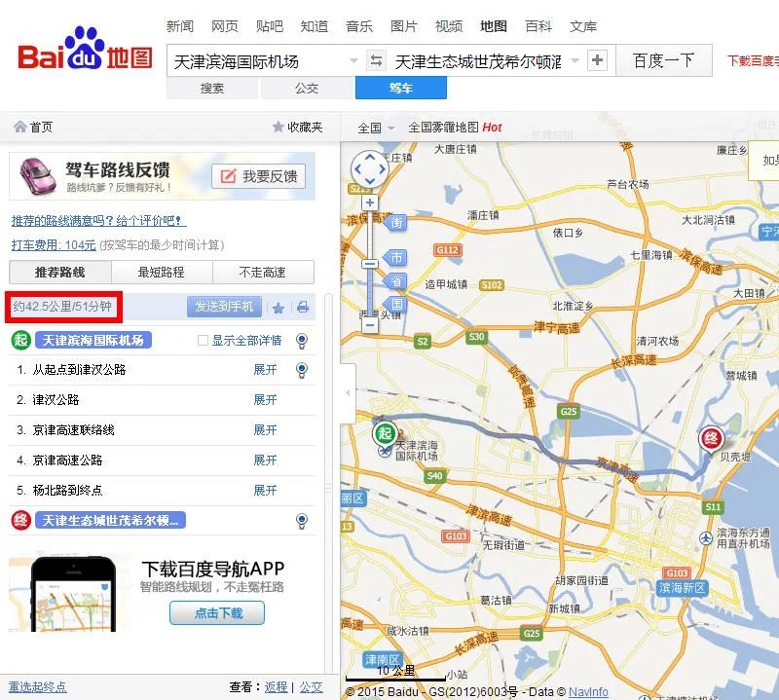Expand step 5 杨北路到终点 details
The height and width of the screenshot is (700, 779).
tap(266, 490)
